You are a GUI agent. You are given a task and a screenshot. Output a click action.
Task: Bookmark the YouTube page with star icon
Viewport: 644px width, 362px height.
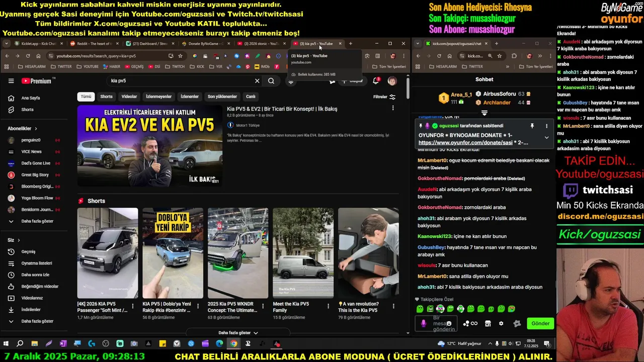pos(180,56)
